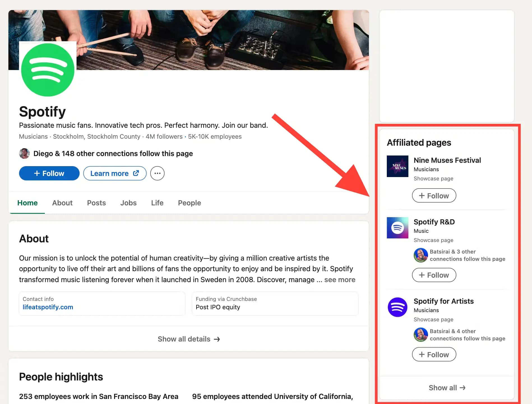Open the lifeatspotify.com contact link
Image resolution: width=532 pixels, height=404 pixels.
coord(47,307)
